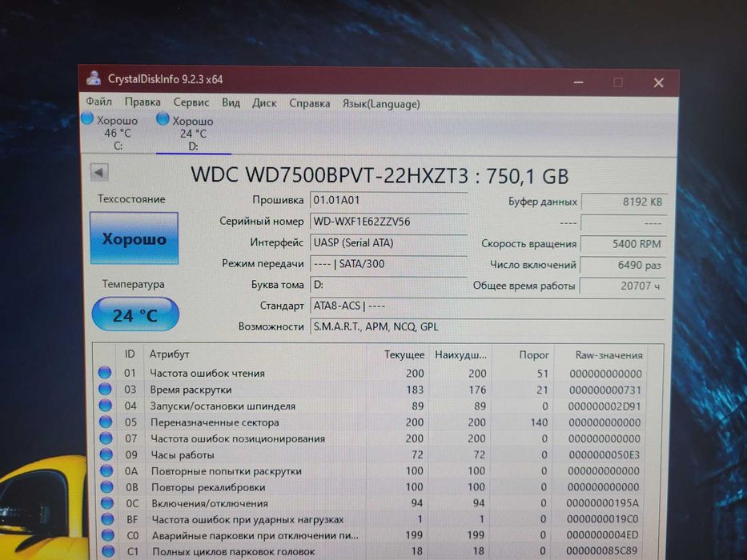Screen dimensions: 747x560
Task: Close the CrystalDiskInfo window
Action: click(658, 83)
